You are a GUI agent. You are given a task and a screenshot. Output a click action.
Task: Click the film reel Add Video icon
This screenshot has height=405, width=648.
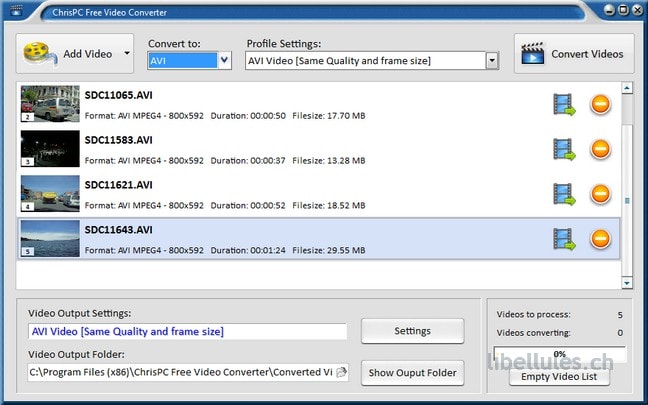pos(40,54)
